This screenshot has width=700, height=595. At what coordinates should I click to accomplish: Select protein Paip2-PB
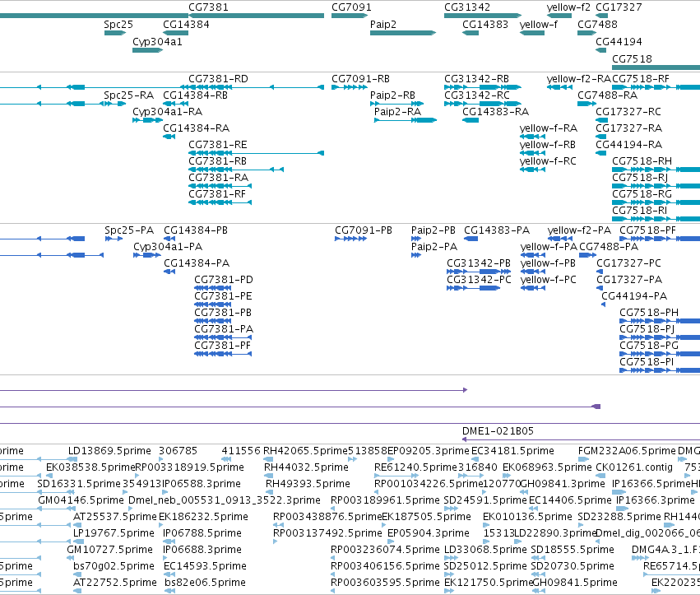tap(416, 239)
